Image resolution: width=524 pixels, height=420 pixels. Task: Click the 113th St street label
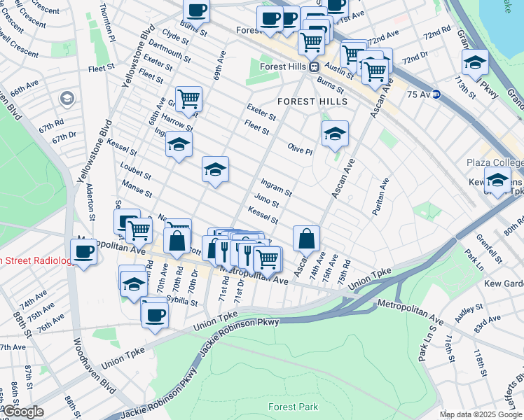pos(464,87)
